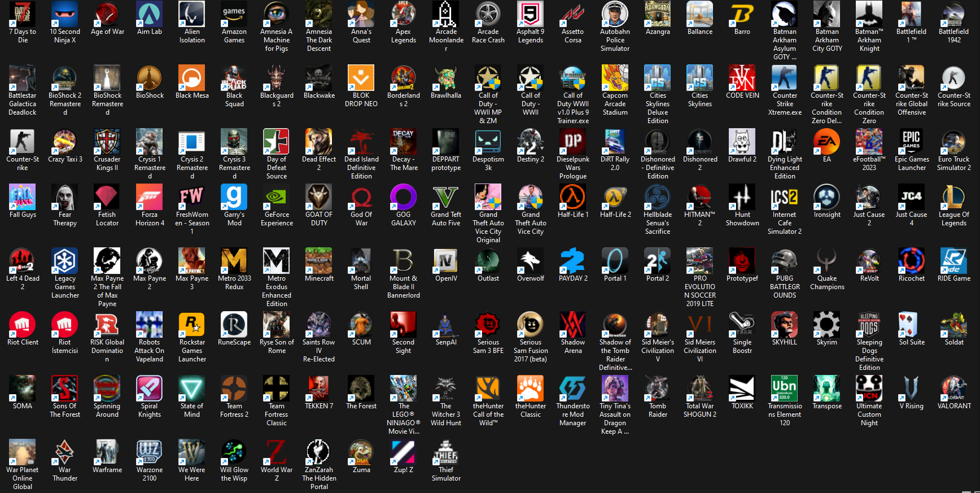This screenshot has height=493, width=980.
Task: Click the BLOK DROP NEO icon
Action: coord(361,78)
